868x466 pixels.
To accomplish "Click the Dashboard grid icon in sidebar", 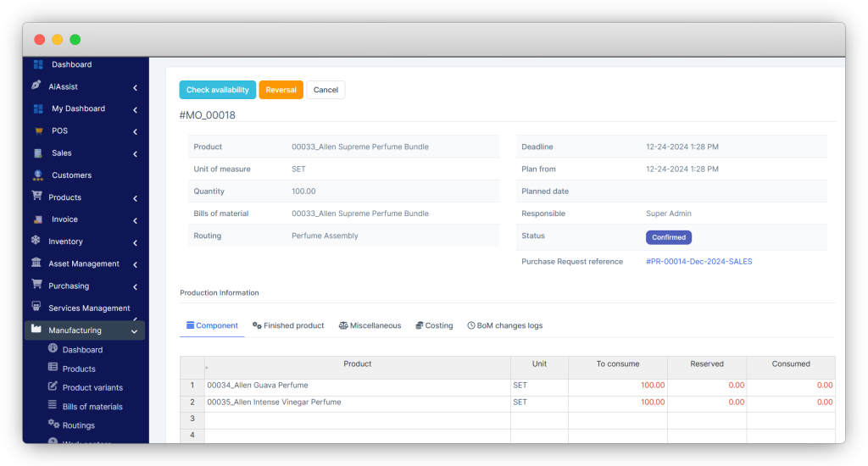I will pyautogui.click(x=38, y=64).
